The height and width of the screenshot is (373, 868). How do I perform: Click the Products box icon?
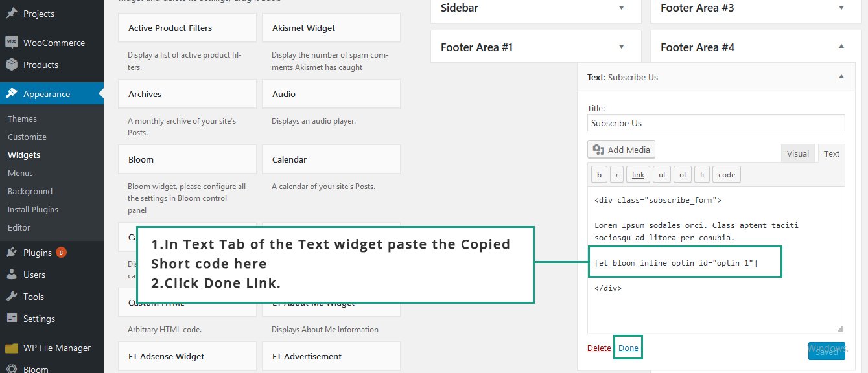point(12,65)
